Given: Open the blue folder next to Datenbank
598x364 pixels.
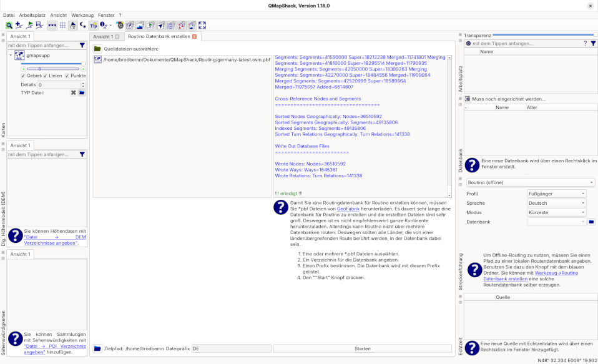Looking at the screenshot, I should (591, 222).
